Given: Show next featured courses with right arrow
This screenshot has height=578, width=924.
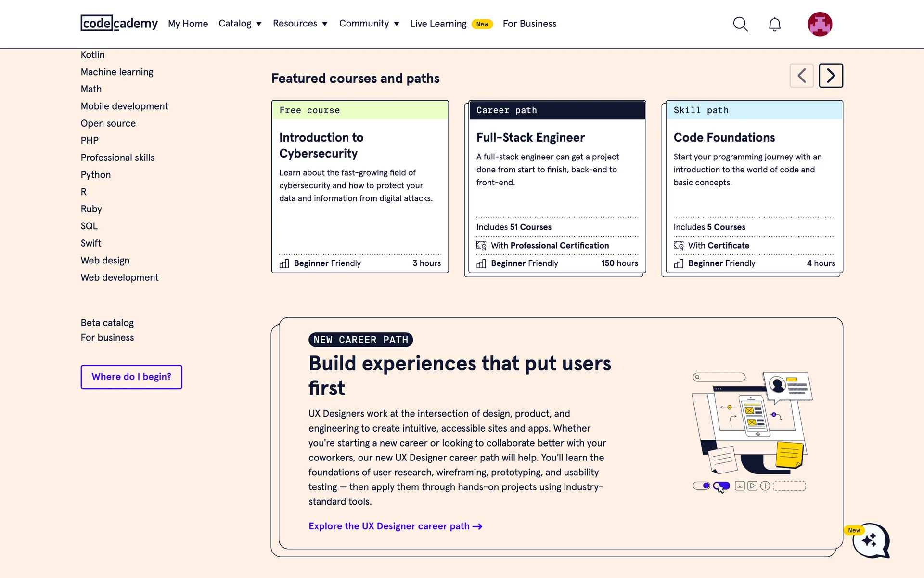Looking at the screenshot, I should (831, 76).
